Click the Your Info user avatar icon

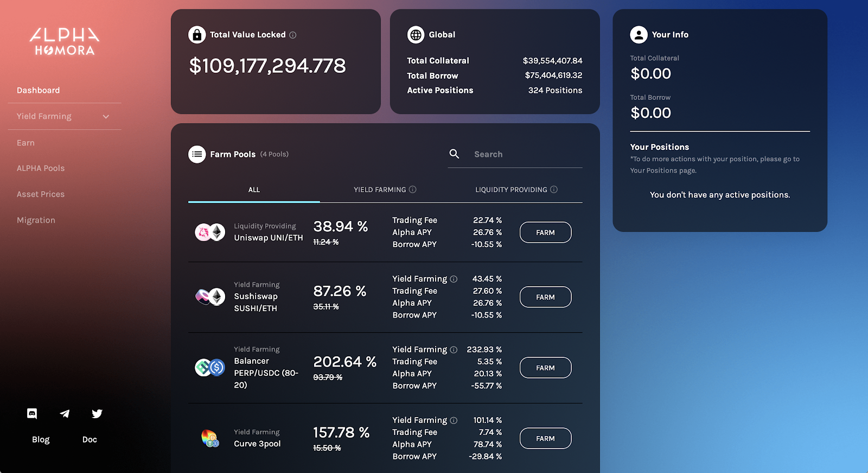click(639, 35)
